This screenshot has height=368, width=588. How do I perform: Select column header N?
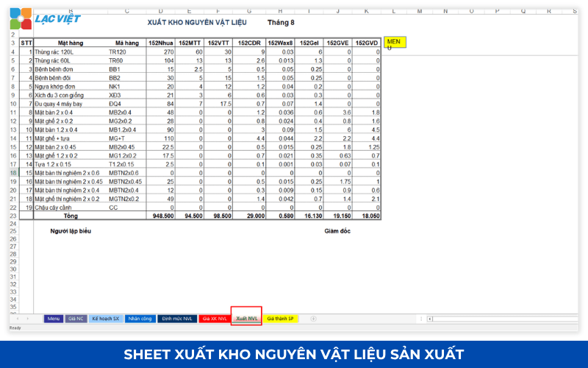(x=445, y=11)
